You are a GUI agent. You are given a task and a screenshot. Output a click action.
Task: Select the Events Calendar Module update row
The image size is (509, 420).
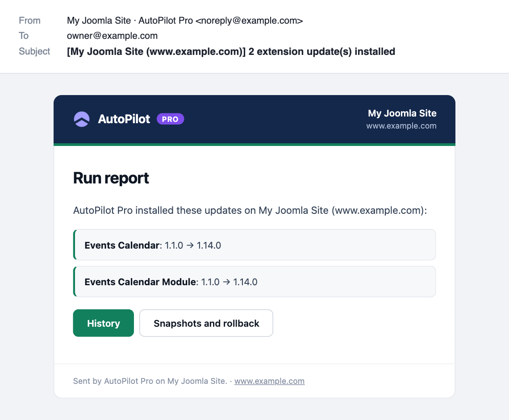pos(254,281)
